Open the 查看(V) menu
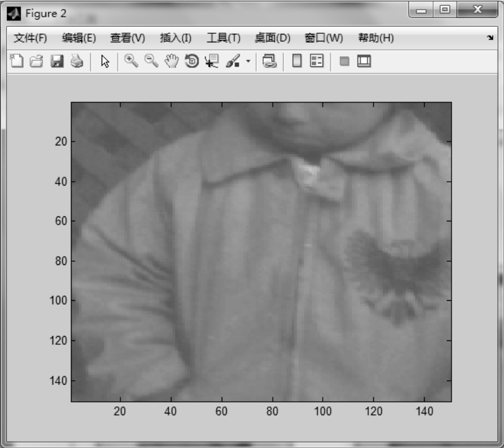504x448 pixels. (x=127, y=38)
